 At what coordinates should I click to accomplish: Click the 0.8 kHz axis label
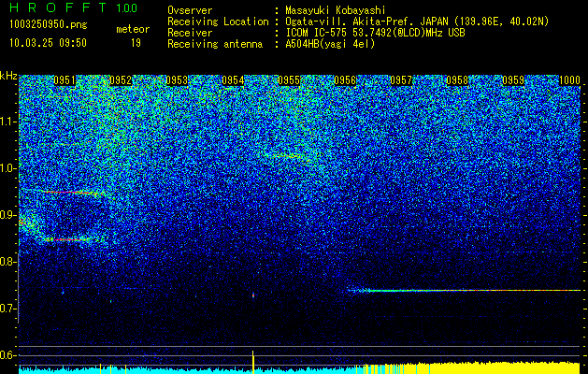pos(7,262)
